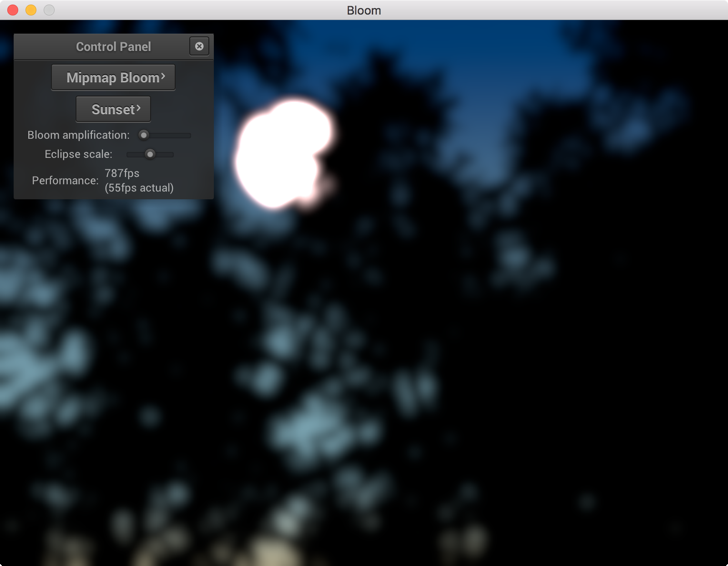Click the 787fps performance reading
Screen dimensions: 728x566
[122, 173]
